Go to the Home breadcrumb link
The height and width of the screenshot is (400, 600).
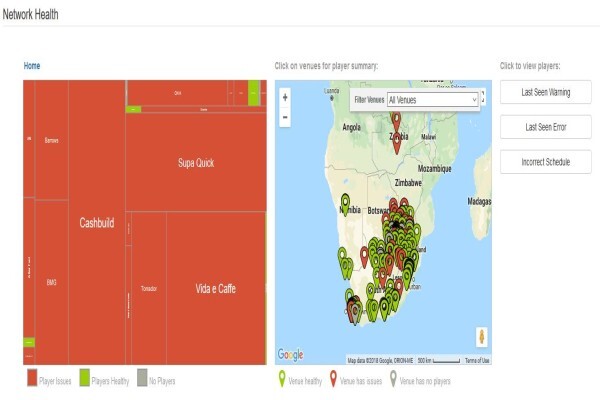click(32, 66)
